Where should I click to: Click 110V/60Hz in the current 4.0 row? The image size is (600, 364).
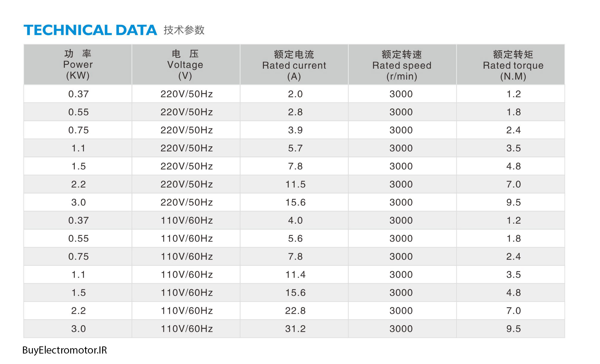point(186,220)
